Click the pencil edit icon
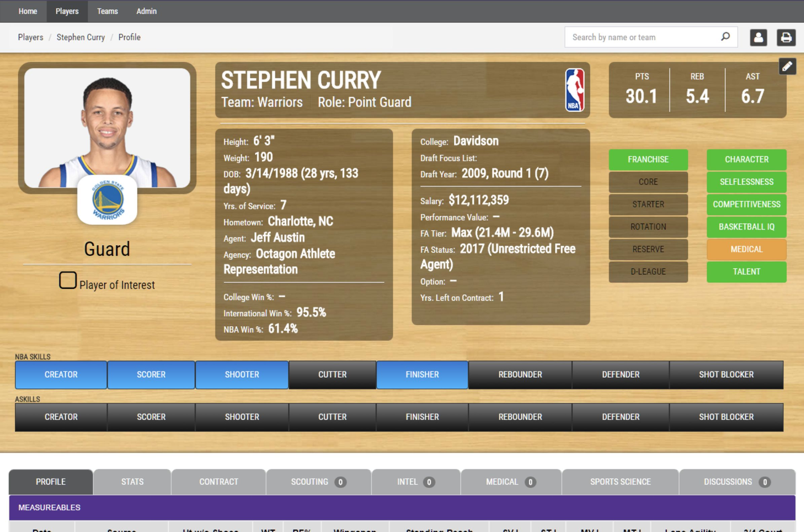Viewport: 804px width, 532px height. pos(787,66)
